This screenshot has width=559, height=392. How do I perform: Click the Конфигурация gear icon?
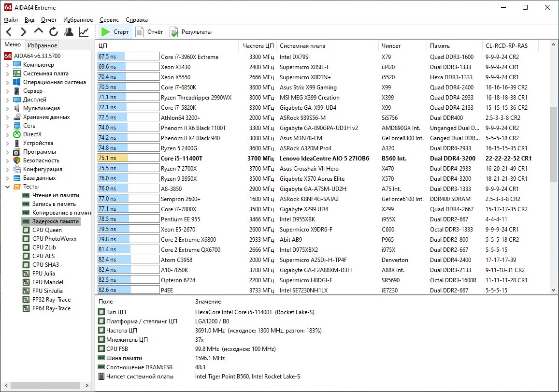(x=17, y=170)
